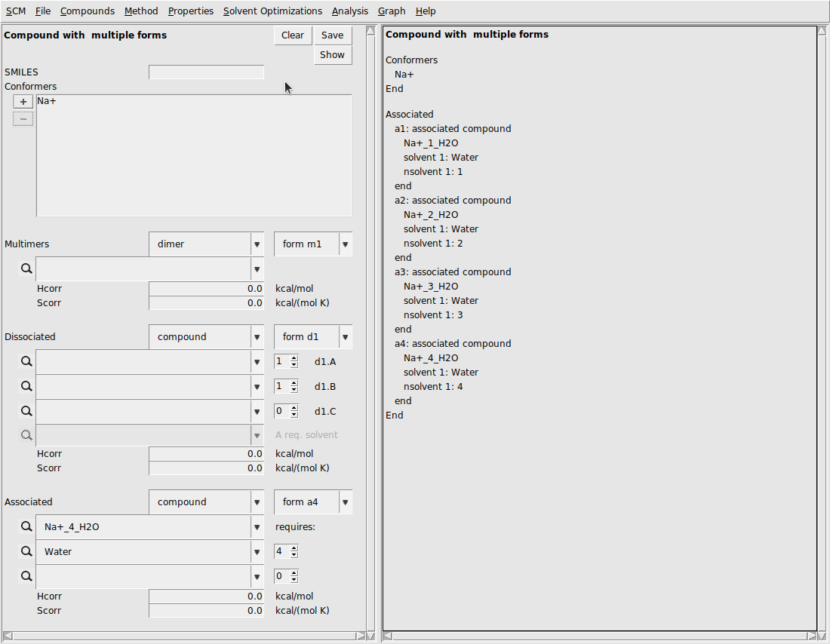
Task: Add a new conformer with the plus button
Action: 23,100
